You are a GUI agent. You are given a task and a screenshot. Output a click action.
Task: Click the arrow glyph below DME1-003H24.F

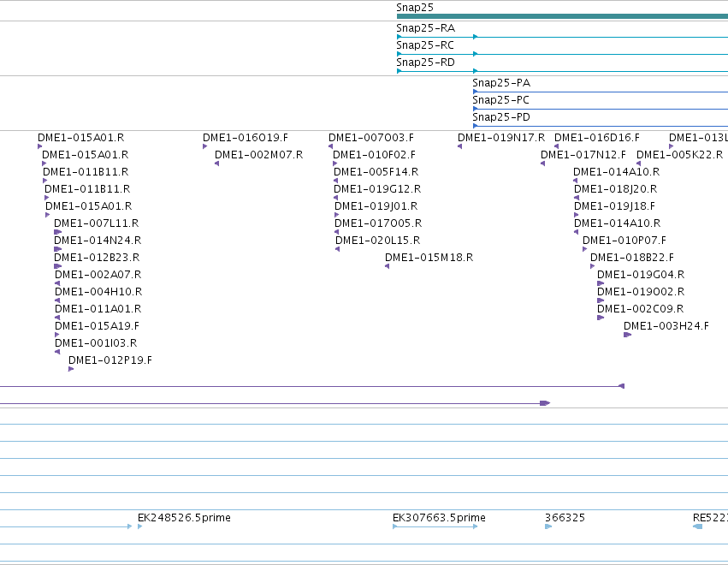coord(627,335)
